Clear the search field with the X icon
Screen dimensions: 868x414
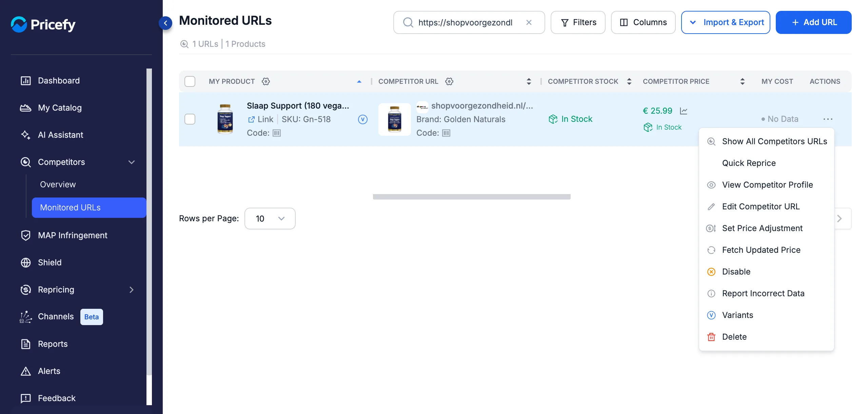tap(529, 22)
